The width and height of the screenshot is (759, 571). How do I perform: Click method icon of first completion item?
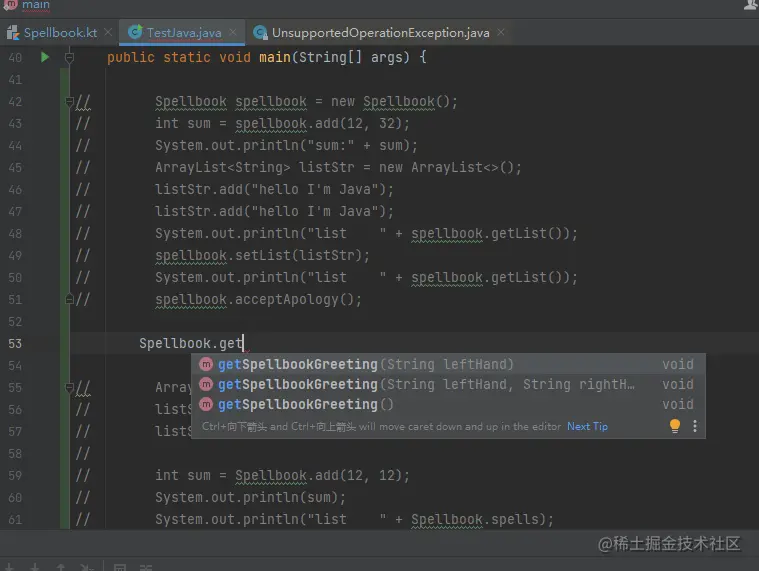tap(207, 364)
